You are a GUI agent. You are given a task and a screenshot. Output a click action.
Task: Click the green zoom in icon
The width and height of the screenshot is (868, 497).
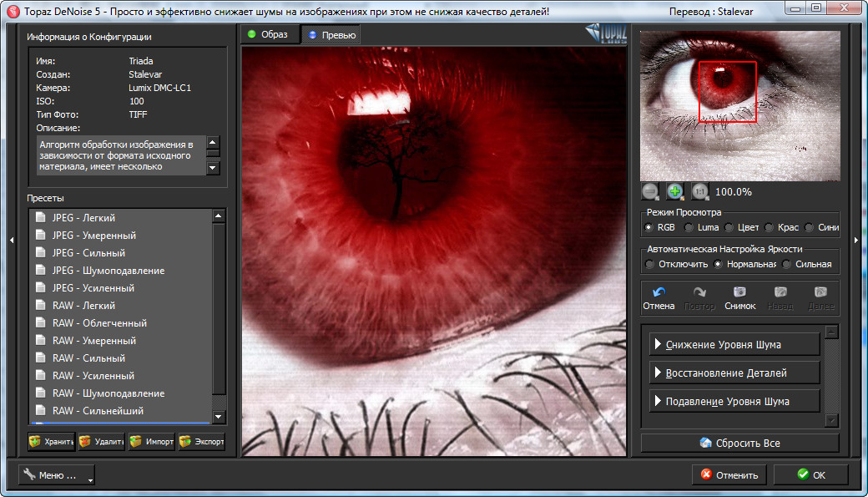click(675, 191)
